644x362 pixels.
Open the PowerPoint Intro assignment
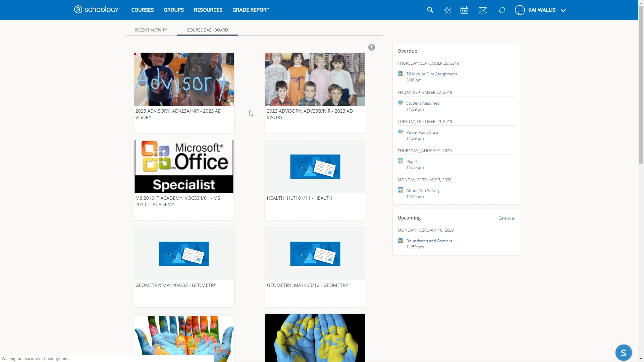(x=422, y=132)
